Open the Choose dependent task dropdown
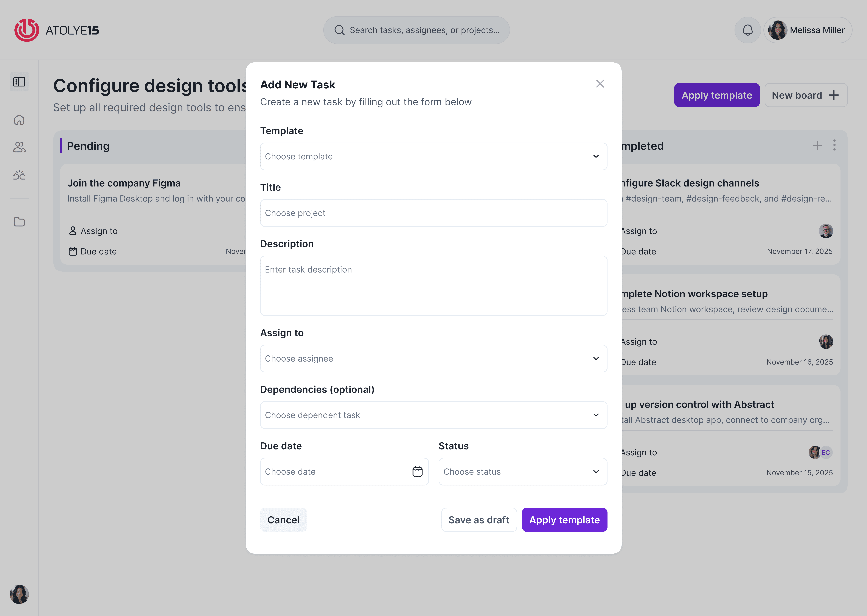This screenshot has height=616, width=867. point(433,415)
